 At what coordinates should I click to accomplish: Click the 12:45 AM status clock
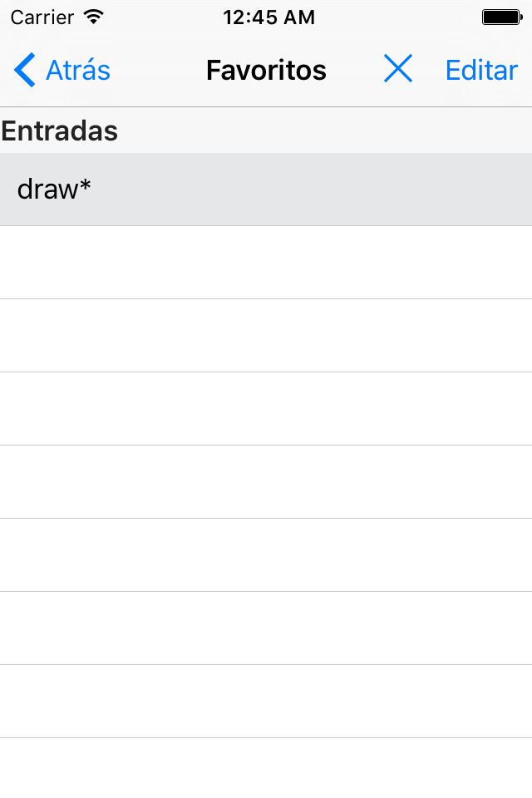pos(268,17)
